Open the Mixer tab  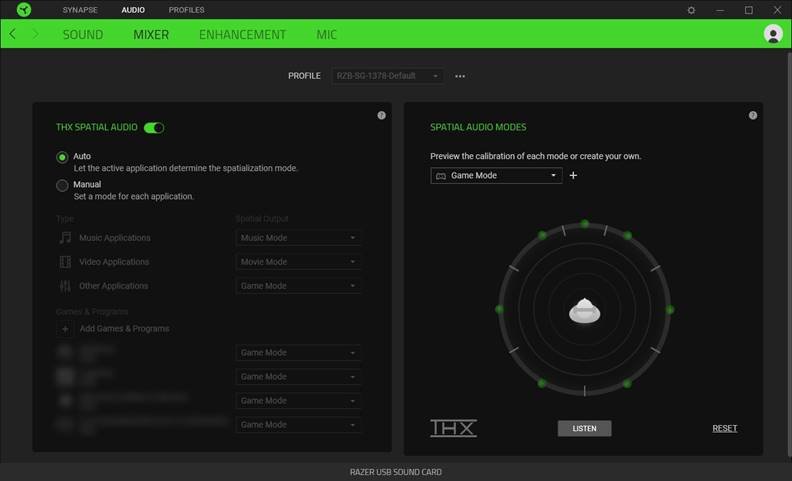[151, 34]
